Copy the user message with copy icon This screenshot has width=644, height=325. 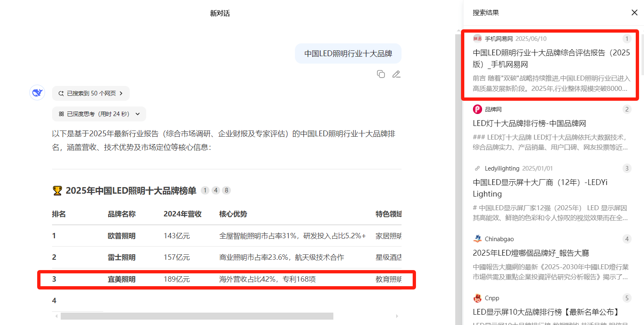click(x=381, y=74)
